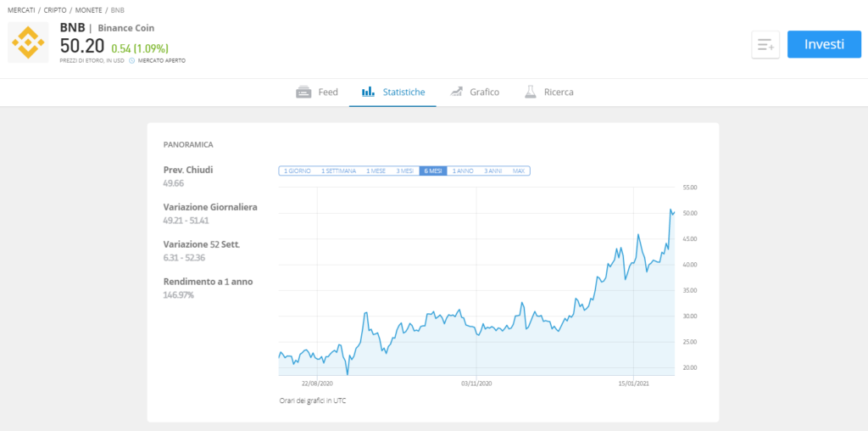This screenshot has width=868, height=431.
Task: Click the previous close value 49.66
Action: pos(174,182)
